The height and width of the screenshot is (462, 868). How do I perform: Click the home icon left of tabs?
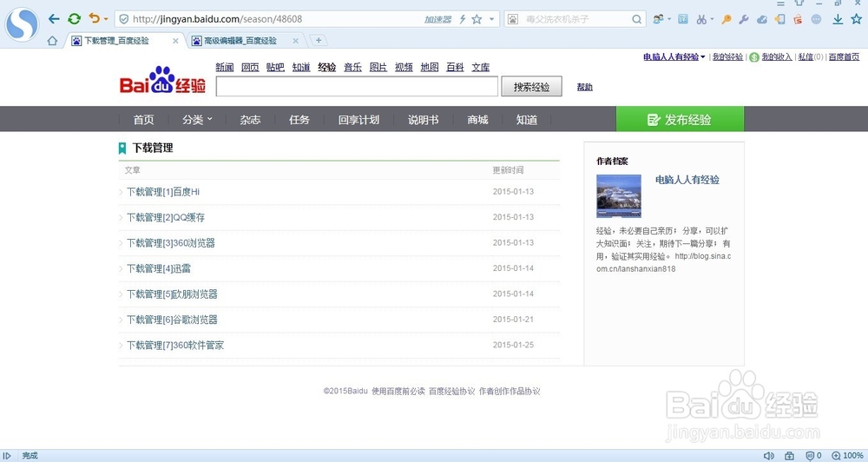52,41
